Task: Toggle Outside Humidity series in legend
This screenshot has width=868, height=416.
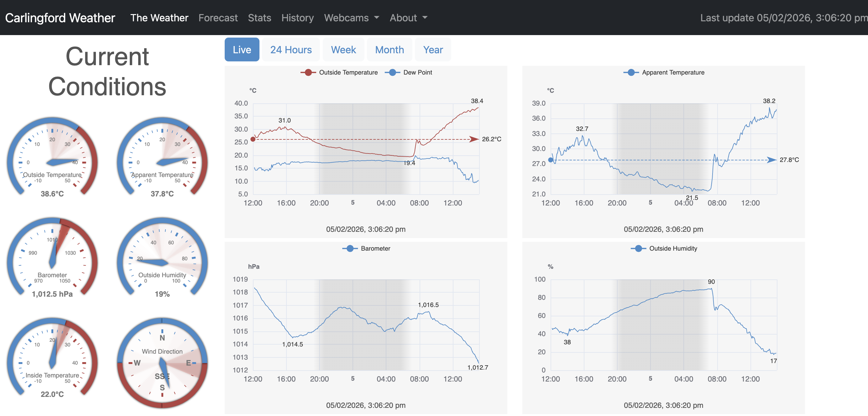Action: coord(672,249)
